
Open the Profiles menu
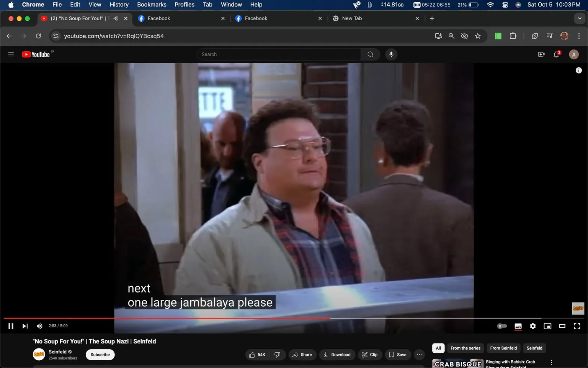click(185, 5)
